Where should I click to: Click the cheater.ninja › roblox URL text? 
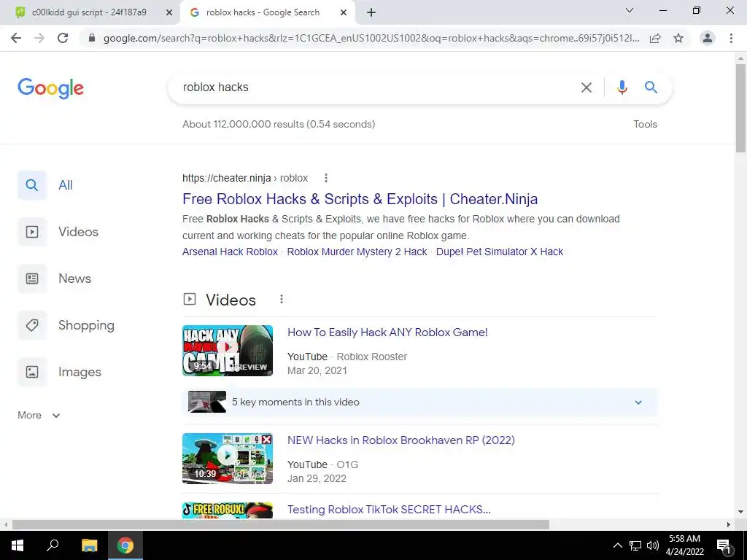pos(245,178)
